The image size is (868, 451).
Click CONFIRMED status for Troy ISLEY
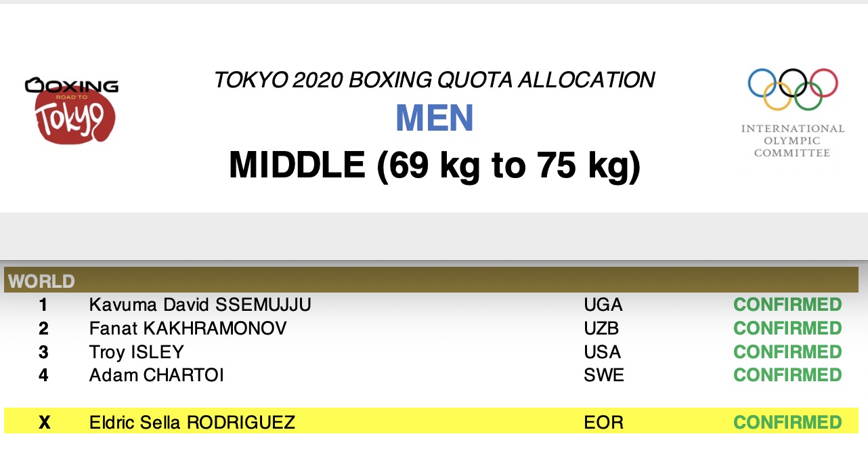click(x=787, y=352)
